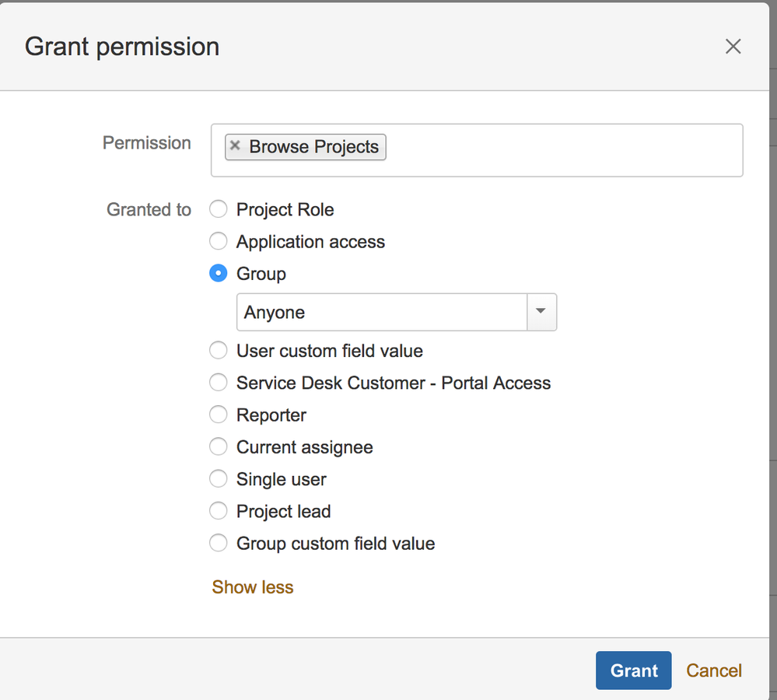Close the Grant permission dialog

(733, 47)
